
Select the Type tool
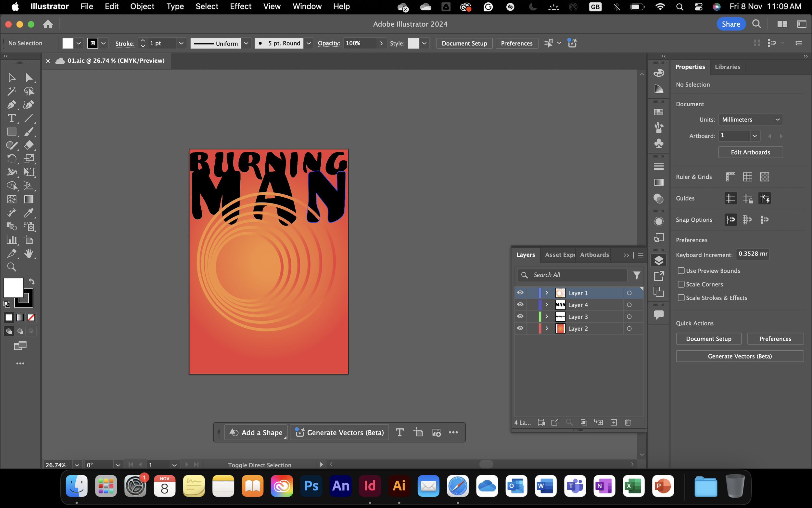click(x=11, y=118)
